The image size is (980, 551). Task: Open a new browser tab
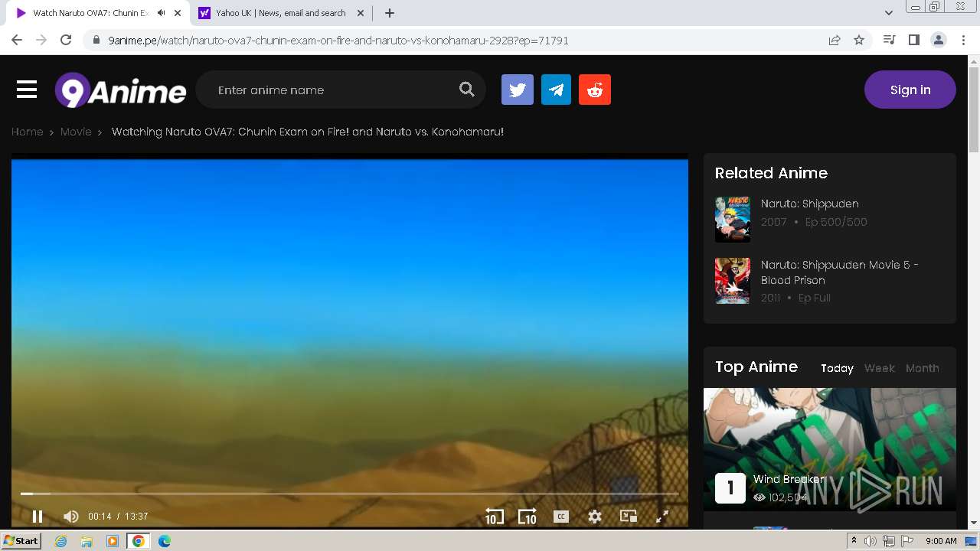pos(390,13)
